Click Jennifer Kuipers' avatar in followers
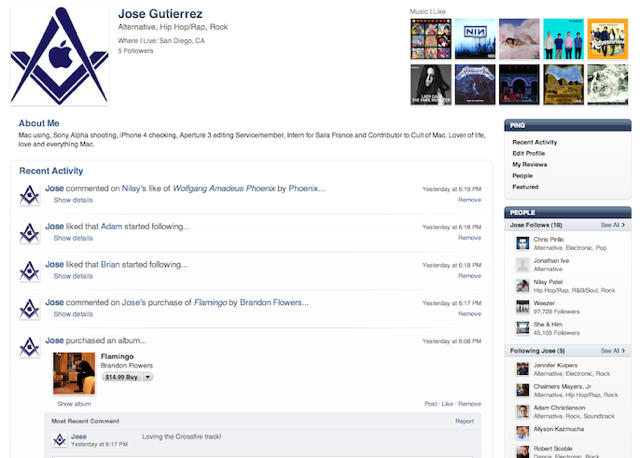Image resolution: width=640 pixels, height=458 pixels. tap(522, 368)
